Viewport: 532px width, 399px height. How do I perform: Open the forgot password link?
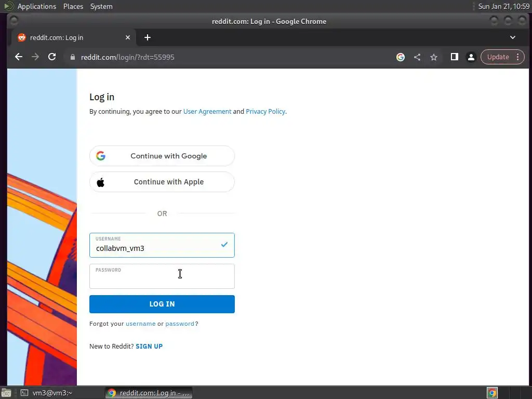pos(179,324)
